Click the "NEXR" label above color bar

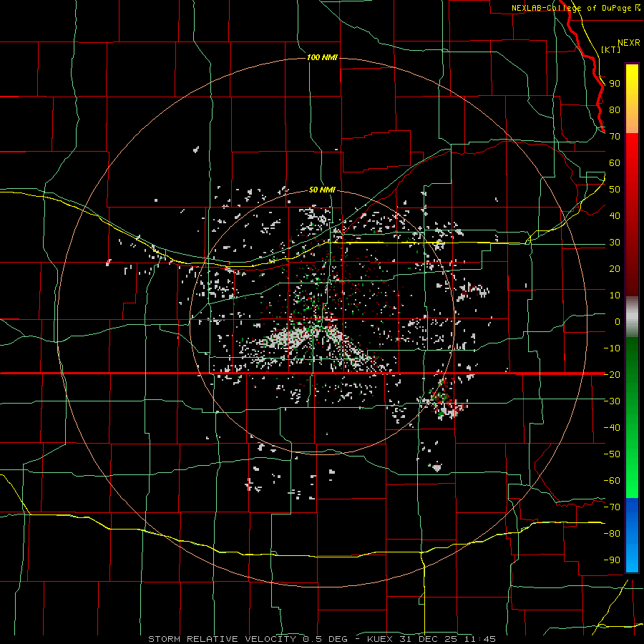click(x=628, y=43)
